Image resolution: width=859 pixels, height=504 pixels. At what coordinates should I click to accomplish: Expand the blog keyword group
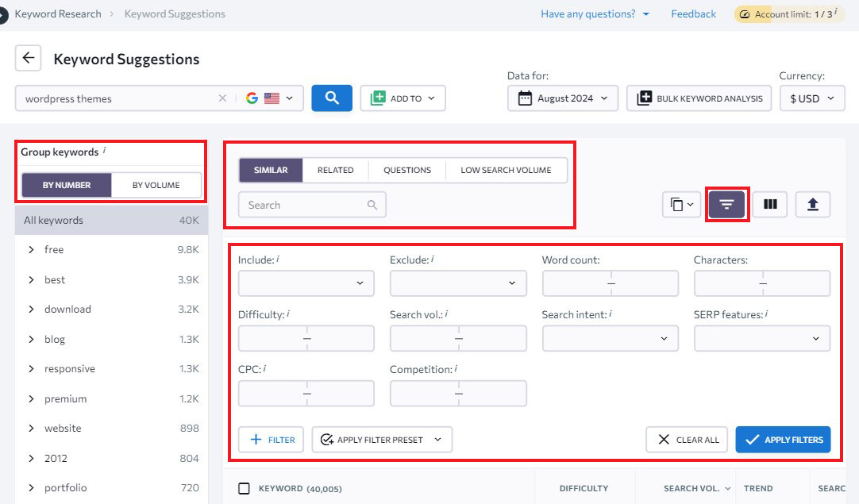31,340
